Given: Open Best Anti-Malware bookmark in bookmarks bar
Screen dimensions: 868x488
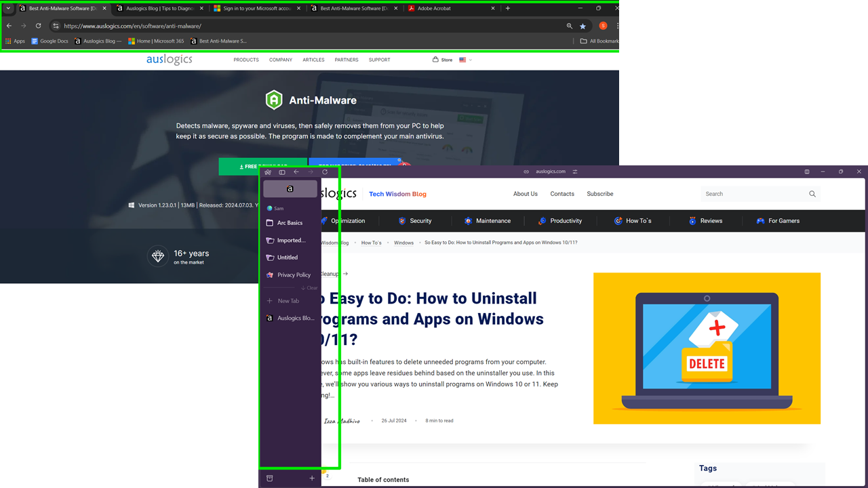Looking at the screenshot, I should click(x=218, y=41).
